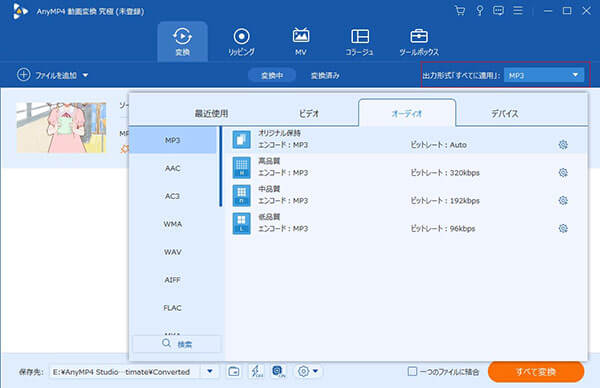Enable 一つのファイルに結合 checkbox
The height and width of the screenshot is (388, 600).
point(412,371)
